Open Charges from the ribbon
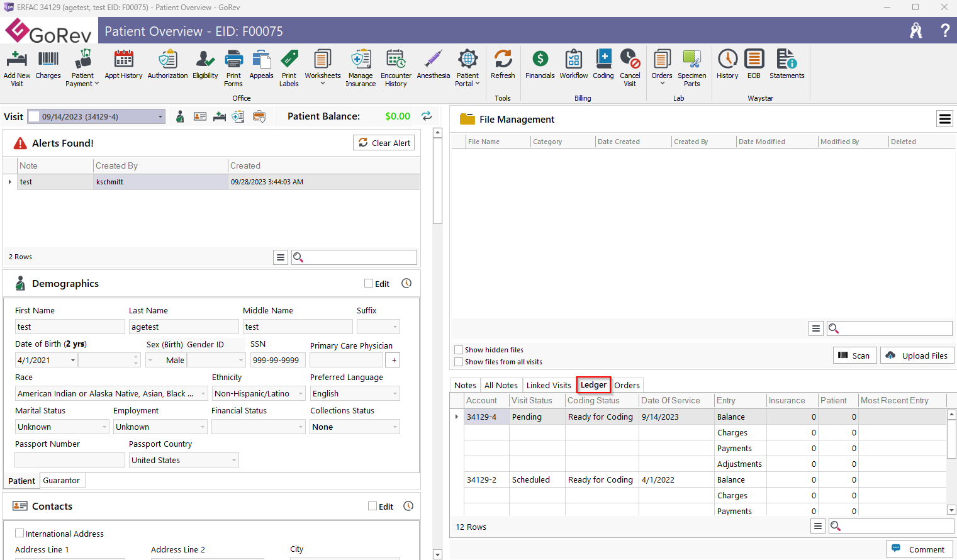Screen dimensions: 957x560 (48, 65)
